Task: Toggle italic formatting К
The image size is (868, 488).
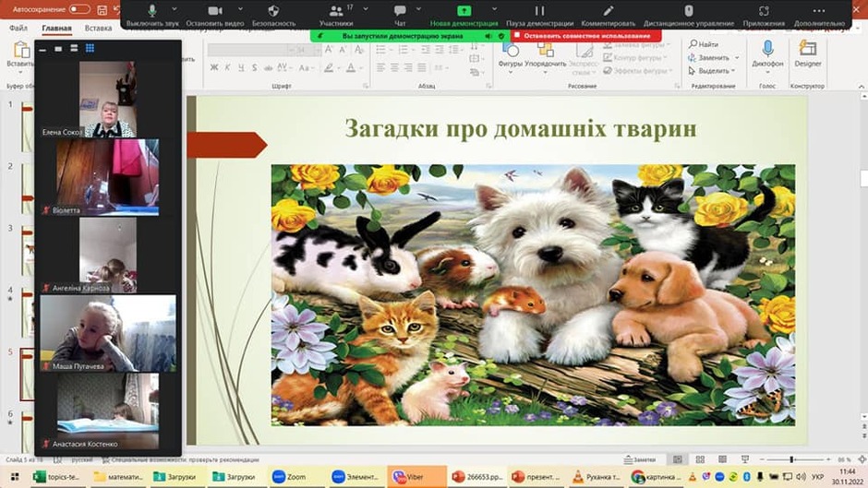Action: pos(227,67)
